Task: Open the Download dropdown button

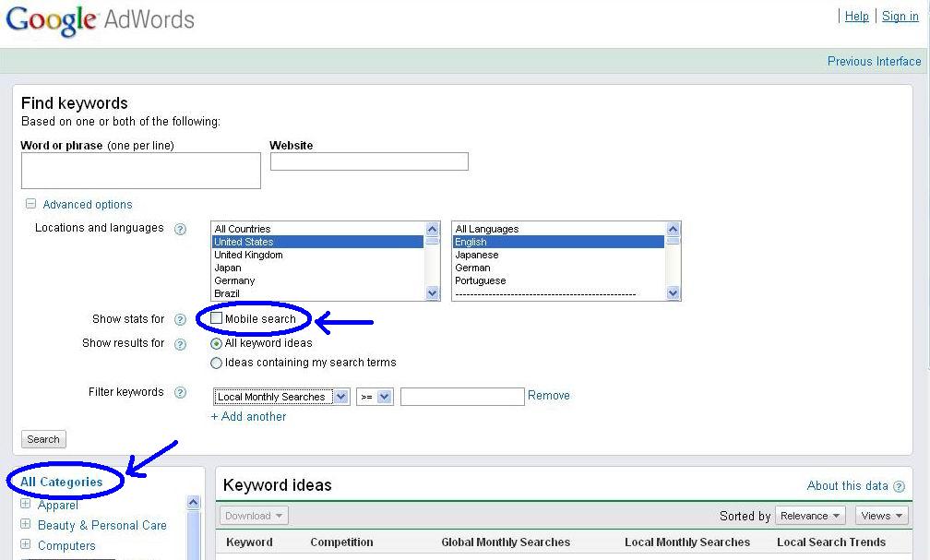Action: (255, 516)
